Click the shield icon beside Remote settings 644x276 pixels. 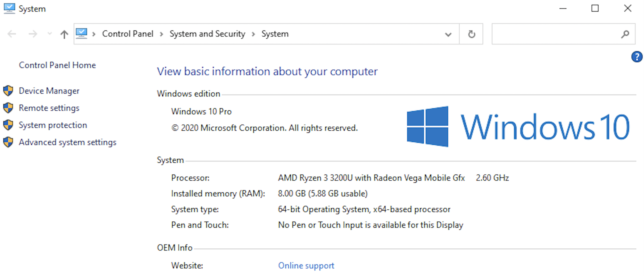[8, 108]
